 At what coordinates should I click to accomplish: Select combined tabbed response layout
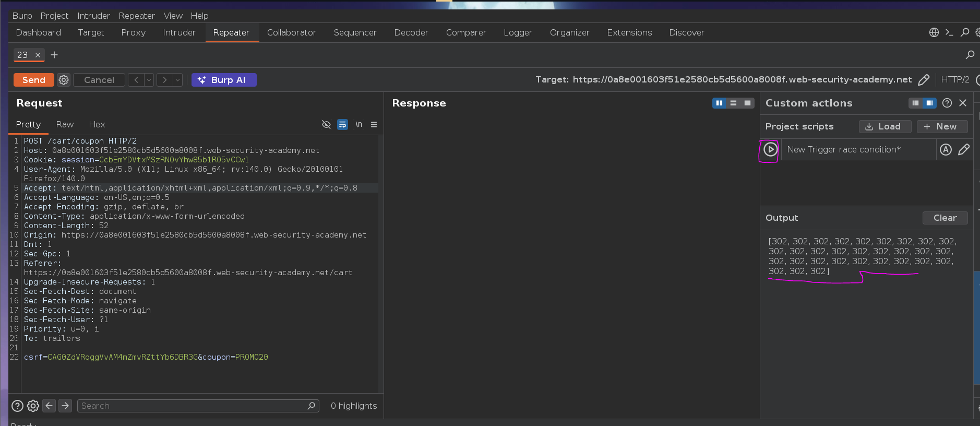747,103
